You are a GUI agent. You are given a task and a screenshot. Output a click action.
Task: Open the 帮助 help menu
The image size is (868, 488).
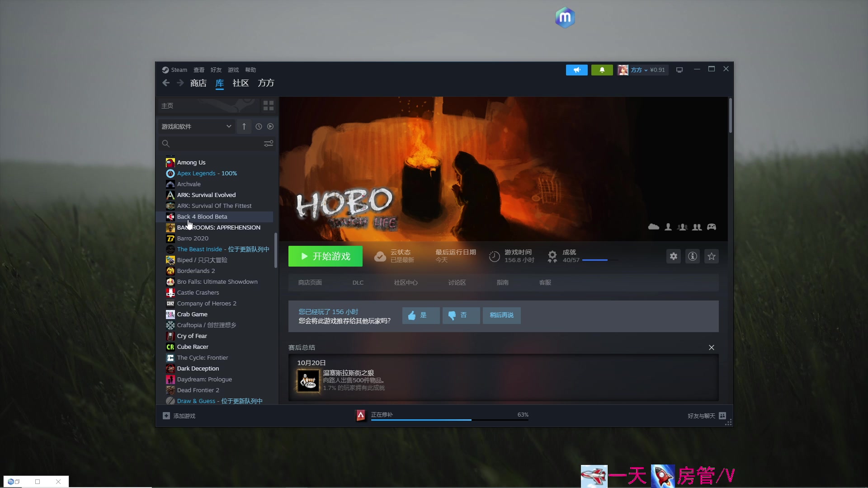click(250, 70)
